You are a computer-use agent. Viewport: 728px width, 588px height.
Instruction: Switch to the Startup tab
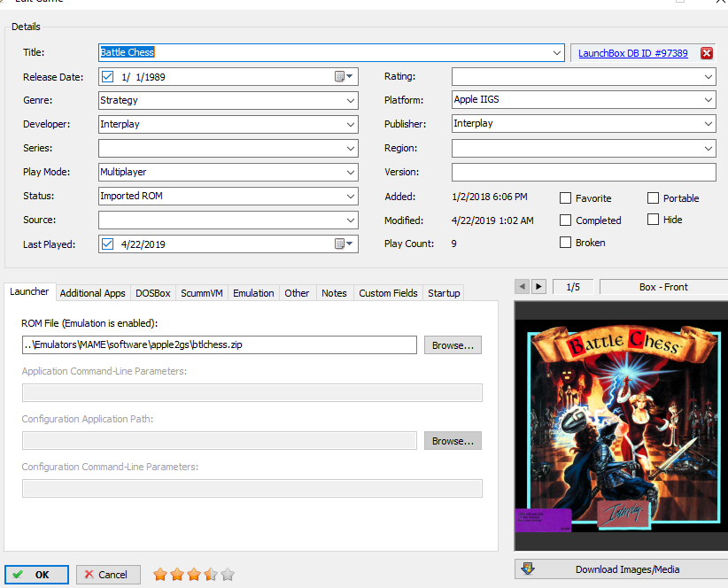tap(444, 293)
